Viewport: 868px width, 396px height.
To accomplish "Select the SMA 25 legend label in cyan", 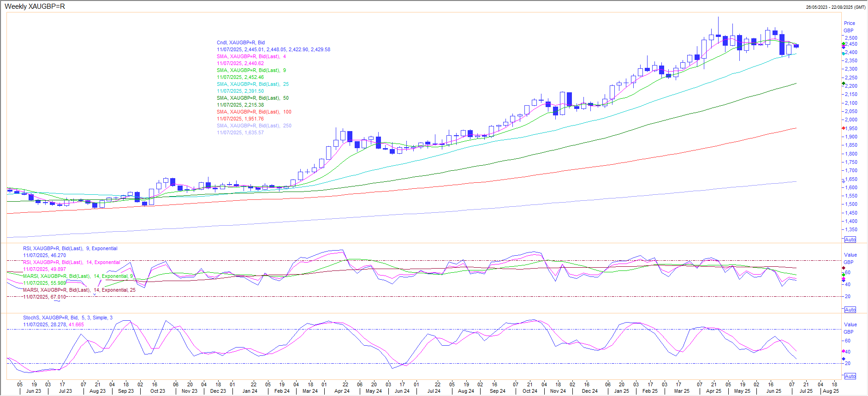I will click(253, 84).
